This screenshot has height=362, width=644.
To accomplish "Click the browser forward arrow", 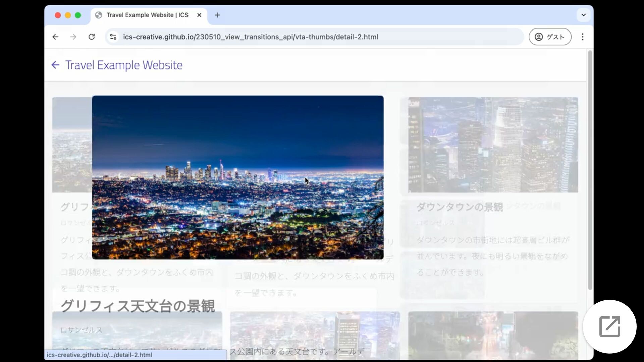I will [73, 37].
